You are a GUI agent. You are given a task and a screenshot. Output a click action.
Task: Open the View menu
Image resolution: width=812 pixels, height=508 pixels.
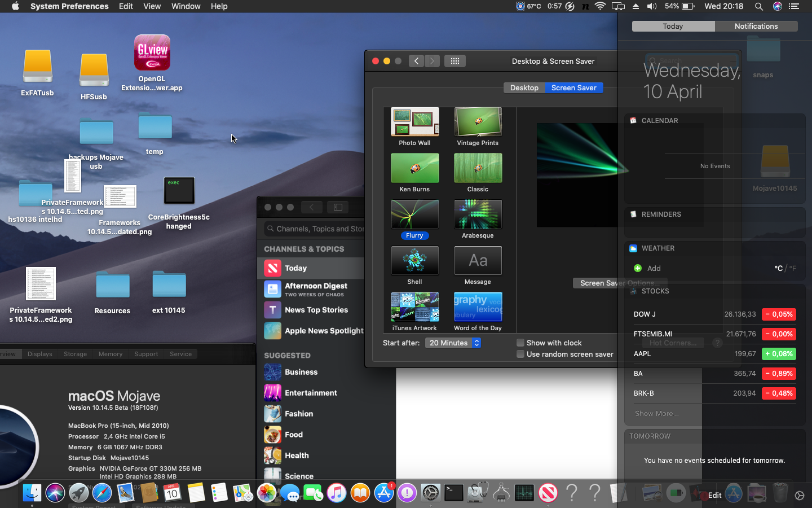(x=152, y=6)
